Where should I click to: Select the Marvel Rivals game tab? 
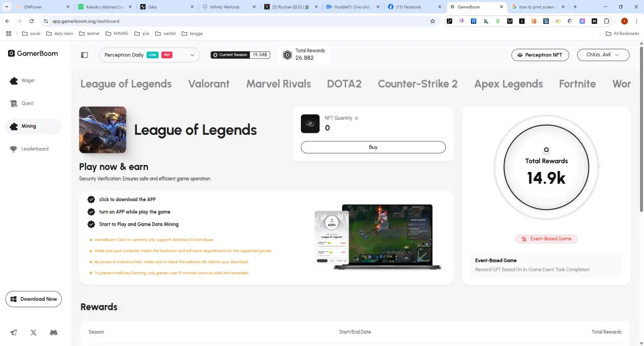click(278, 84)
